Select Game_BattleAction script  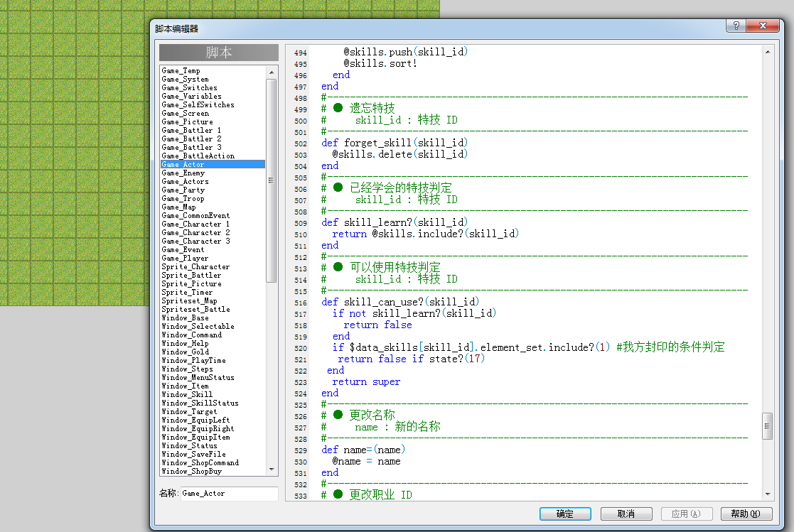click(x=213, y=156)
